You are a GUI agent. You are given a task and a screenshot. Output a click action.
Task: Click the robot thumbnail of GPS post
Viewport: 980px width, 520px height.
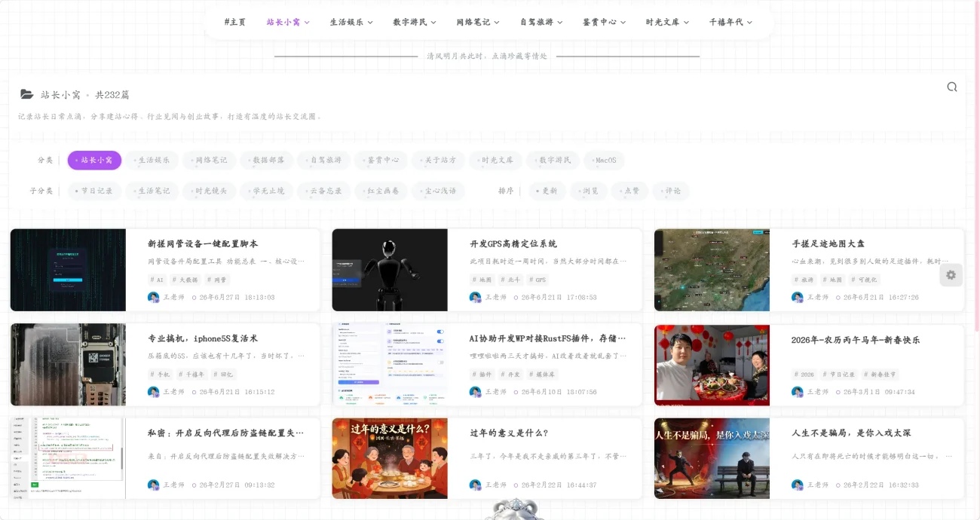pos(390,270)
